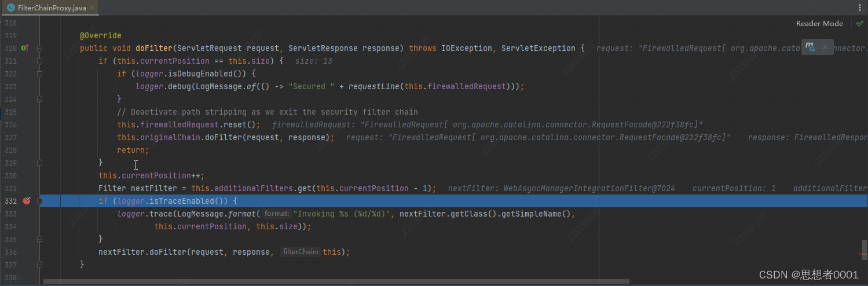Click the horizontal scrollbar at editor bottom

pyautogui.click(x=336, y=281)
